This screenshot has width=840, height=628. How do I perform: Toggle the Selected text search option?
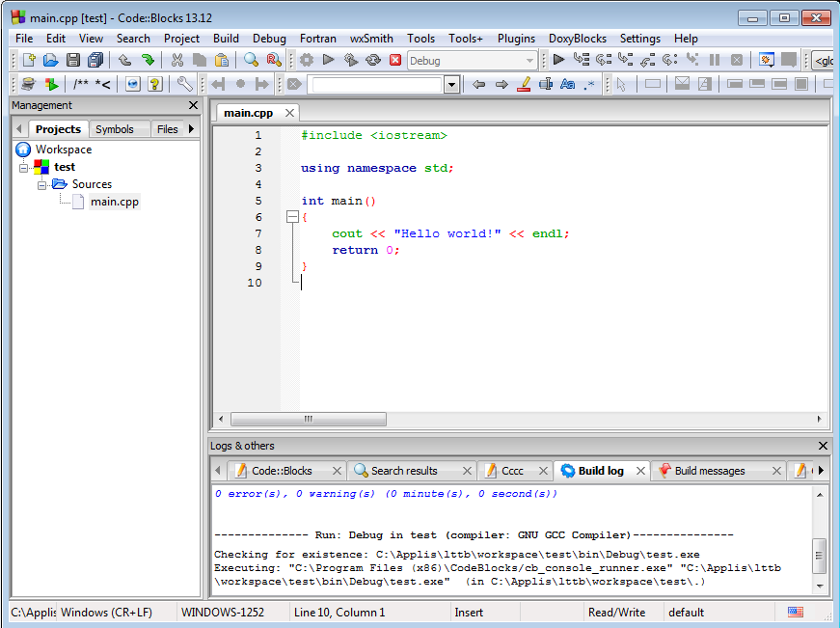click(x=546, y=84)
